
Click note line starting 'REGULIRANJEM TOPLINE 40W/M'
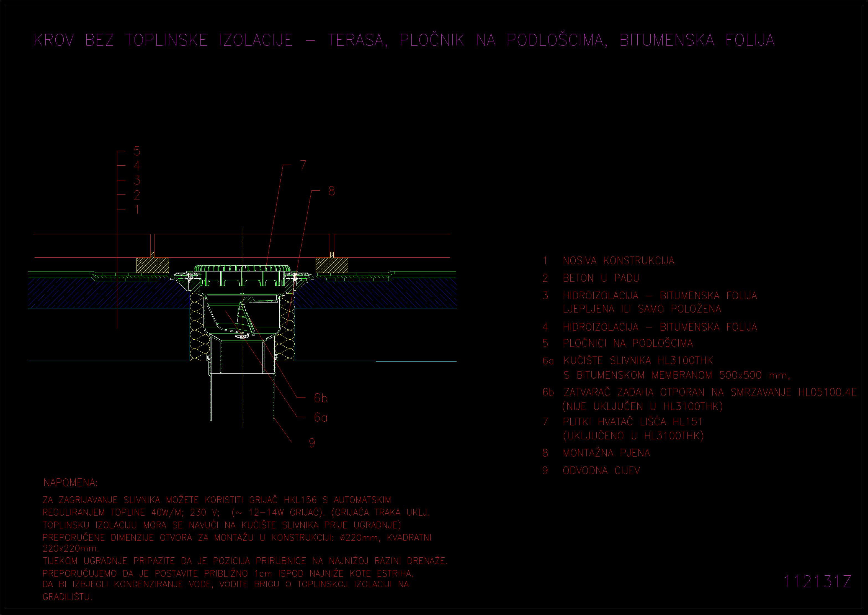click(x=236, y=512)
